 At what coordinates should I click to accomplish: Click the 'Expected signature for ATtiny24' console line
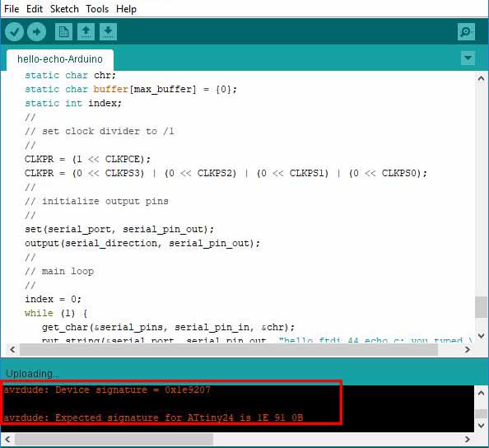153,418
